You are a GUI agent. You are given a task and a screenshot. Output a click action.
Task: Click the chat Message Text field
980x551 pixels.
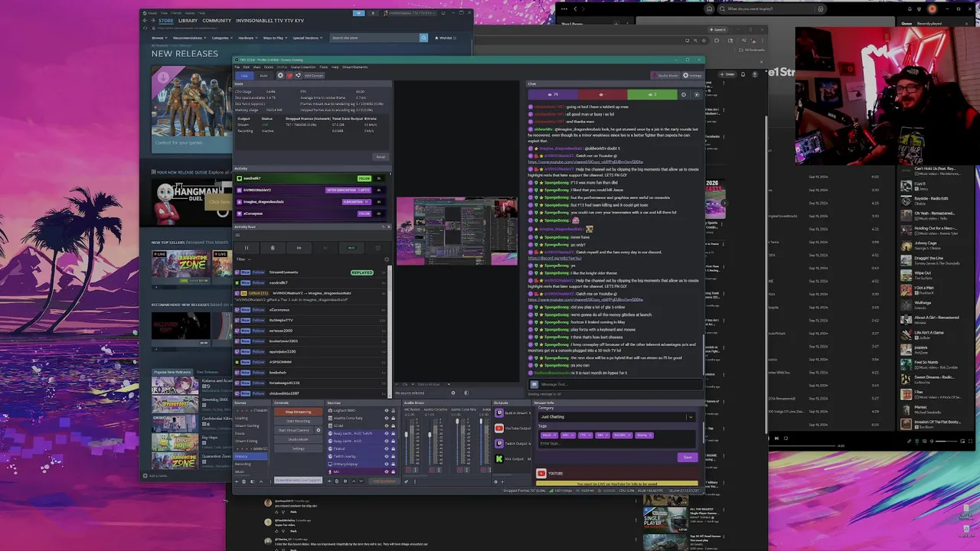(x=616, y=384)
